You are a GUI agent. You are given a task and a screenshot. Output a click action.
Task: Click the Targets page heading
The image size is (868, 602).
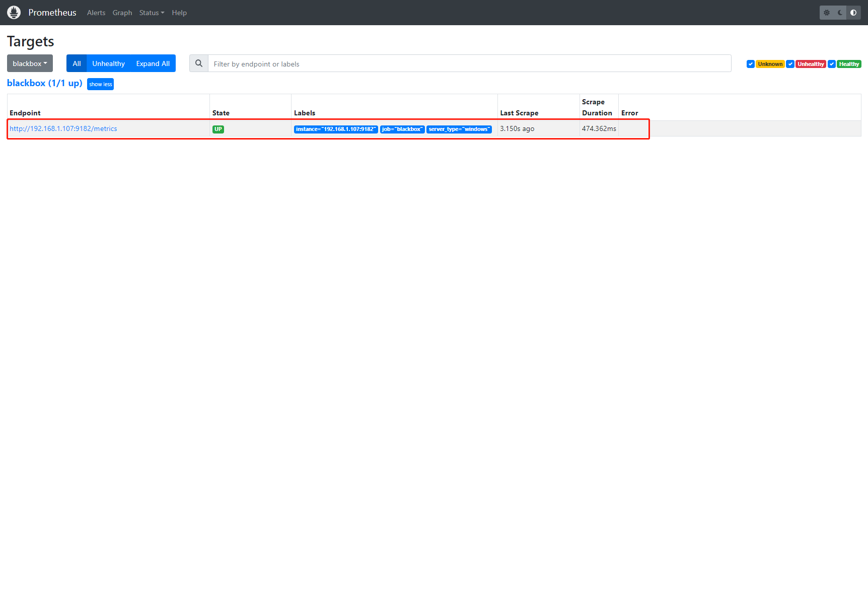tap(31, 41)
